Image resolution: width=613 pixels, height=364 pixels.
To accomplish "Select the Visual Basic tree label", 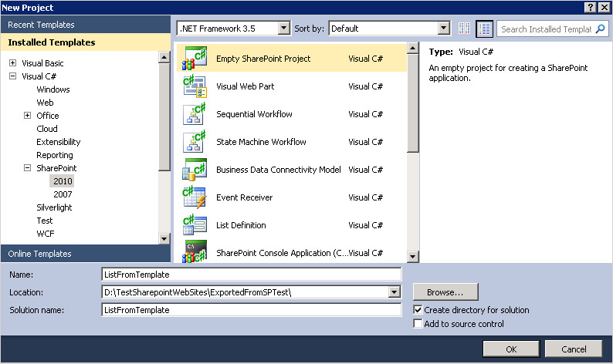I will pos(42,63).
